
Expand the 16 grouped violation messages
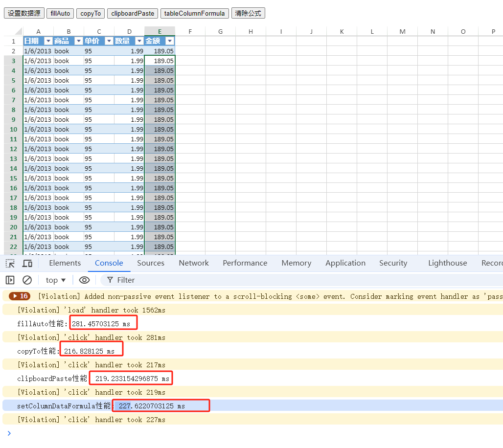tap(20, 296)
